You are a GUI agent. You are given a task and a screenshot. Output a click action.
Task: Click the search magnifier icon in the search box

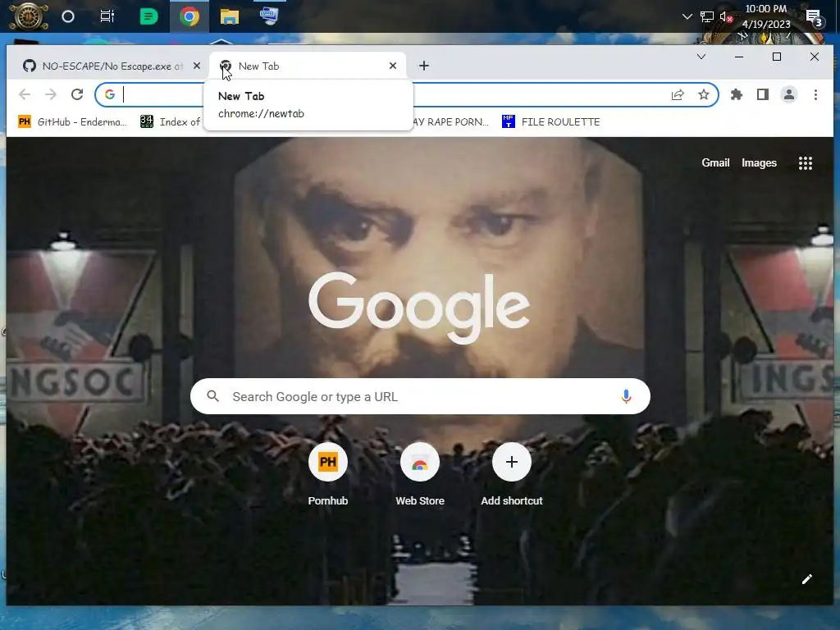[212, 396]
